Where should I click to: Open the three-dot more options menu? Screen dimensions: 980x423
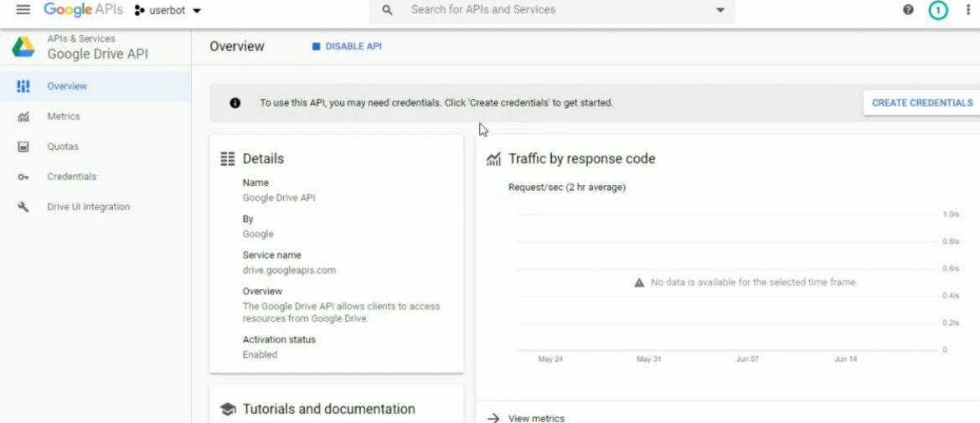[968, 10]
